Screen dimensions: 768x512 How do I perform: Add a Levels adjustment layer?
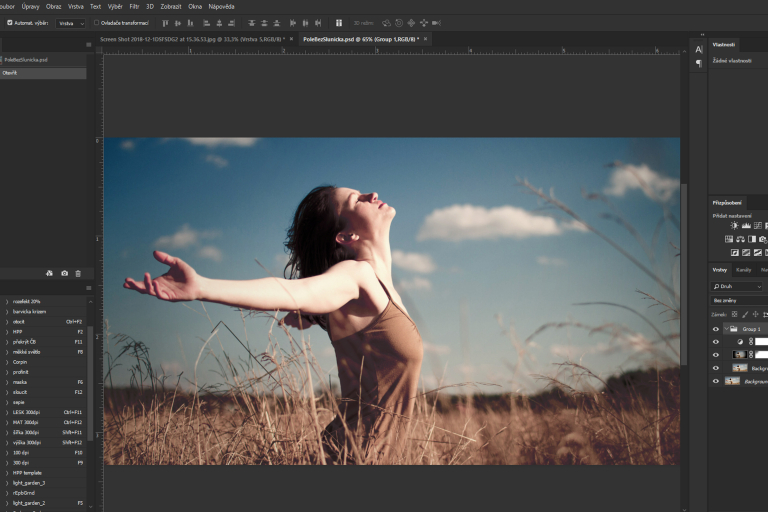[746, 226]
